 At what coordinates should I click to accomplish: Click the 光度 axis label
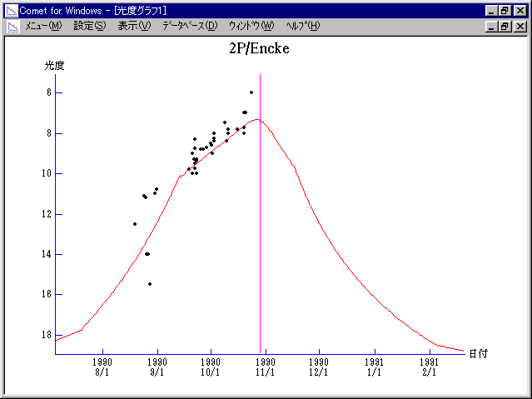[54, 66]
